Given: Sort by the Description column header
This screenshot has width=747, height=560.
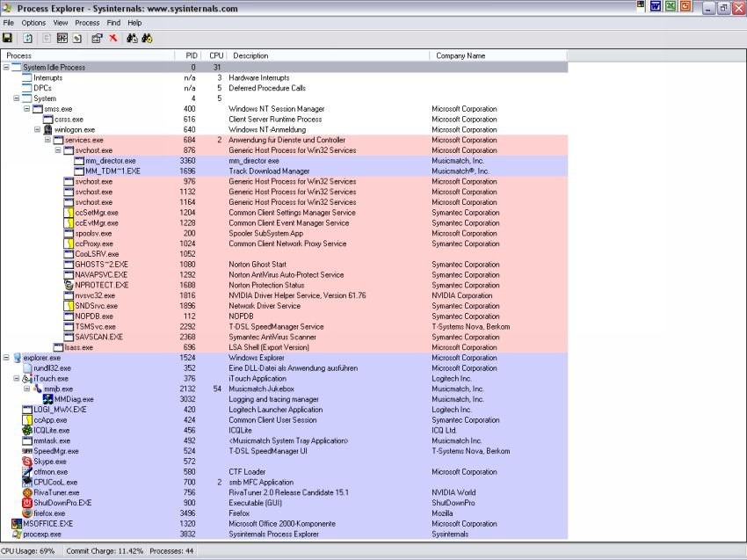Looking at the screenshot, I should coord(327,55).
